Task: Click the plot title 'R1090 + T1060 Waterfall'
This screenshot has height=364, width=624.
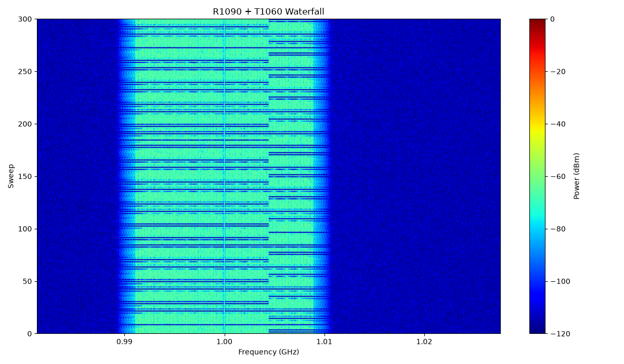Action: point(268,11)
